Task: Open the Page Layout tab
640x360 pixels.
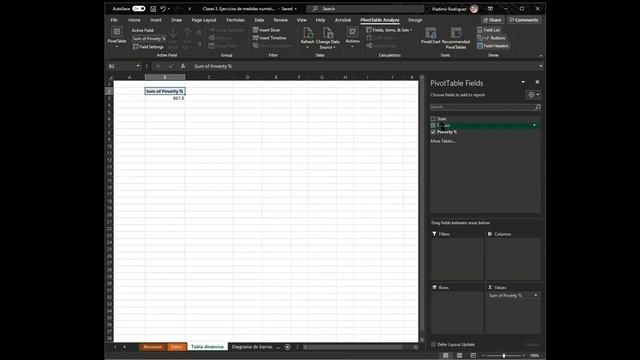Action: (x=204, y=20)
